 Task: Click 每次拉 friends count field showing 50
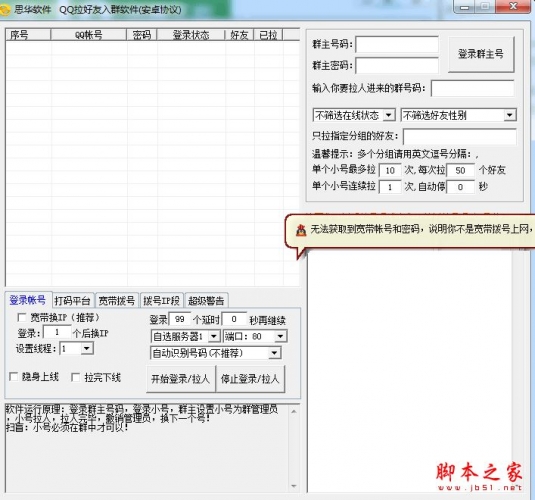click(460, 170)
